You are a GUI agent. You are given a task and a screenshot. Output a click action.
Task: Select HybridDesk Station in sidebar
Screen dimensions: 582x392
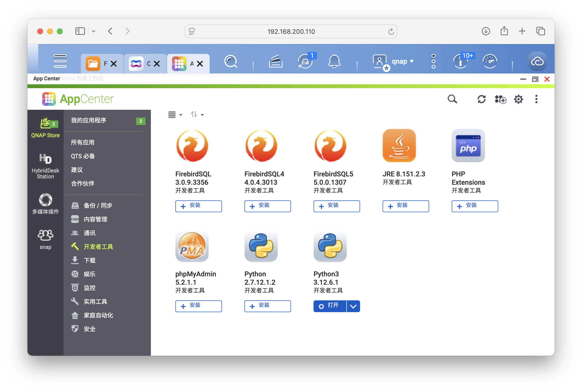(45, 166)
